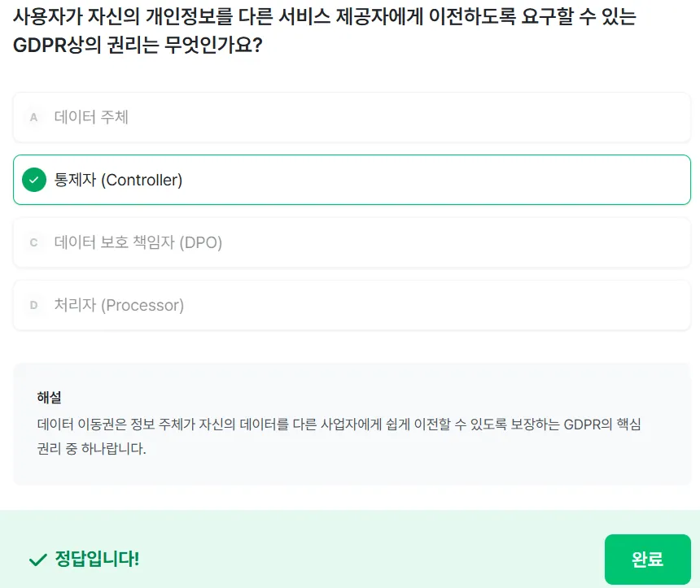Image resolution: width=700 pixels, height=588 pixels.
Task: Select the 통제자 (Controller) answer option
Action: click(350, 180)
